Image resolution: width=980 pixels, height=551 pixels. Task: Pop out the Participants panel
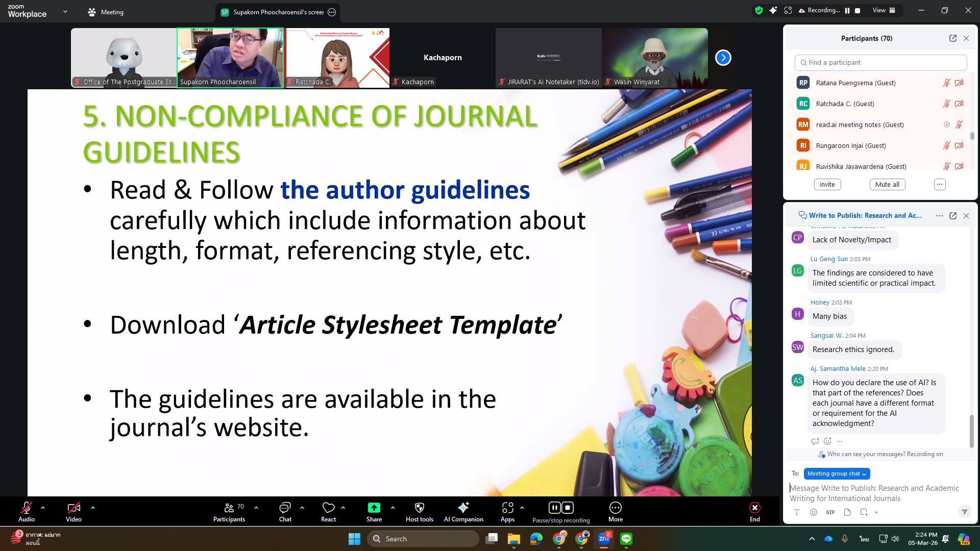[x=952, y=38]
